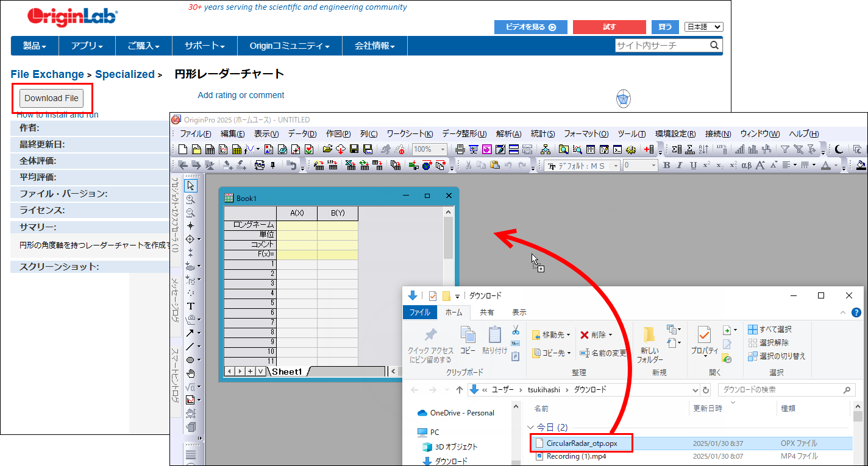Expand the 移動先 dropdown in Explorer
Image resolution: width=868 pixels, height=466 pixels.
[x=567, y=334]
